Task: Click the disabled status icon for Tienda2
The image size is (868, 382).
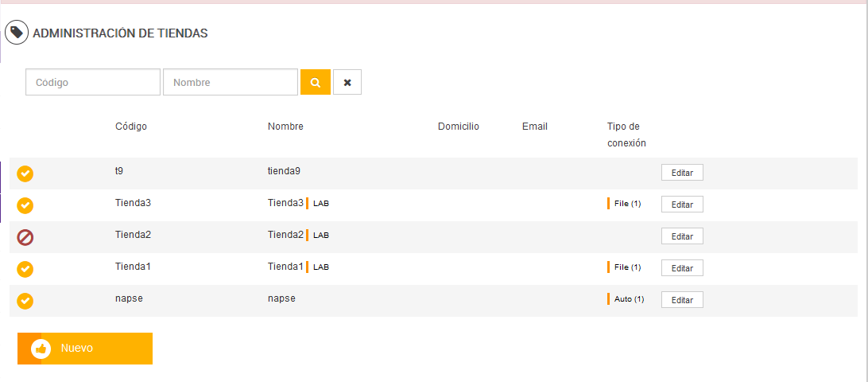Action: pos(25,236)
